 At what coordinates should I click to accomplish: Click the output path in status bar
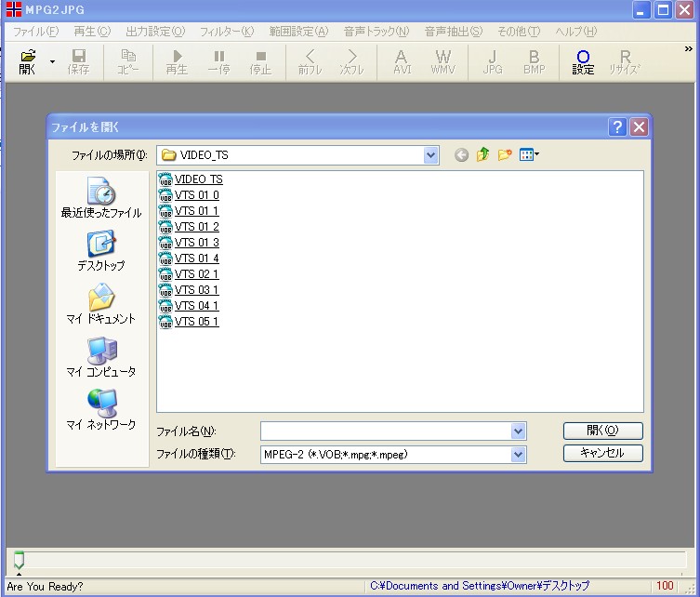point(480,586)
